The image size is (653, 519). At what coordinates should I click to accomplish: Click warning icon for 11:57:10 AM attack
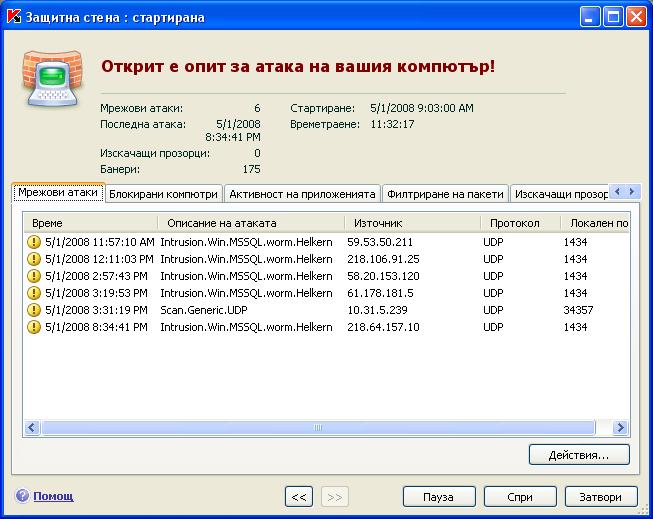(x=34, y=242)
